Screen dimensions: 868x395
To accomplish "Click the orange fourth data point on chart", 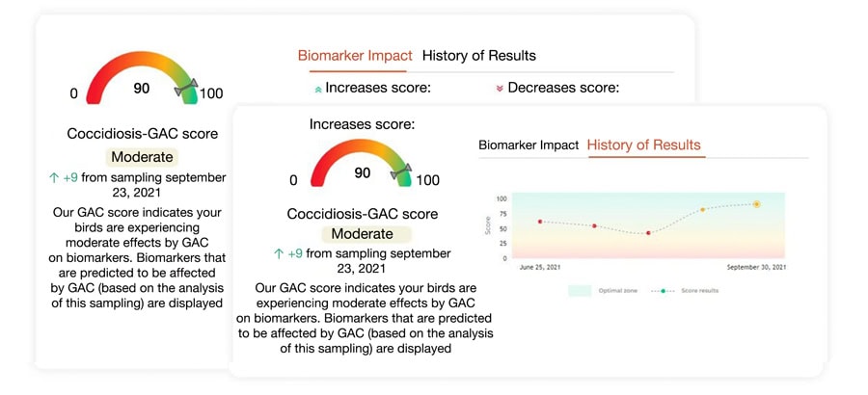I will click(702, 209).
